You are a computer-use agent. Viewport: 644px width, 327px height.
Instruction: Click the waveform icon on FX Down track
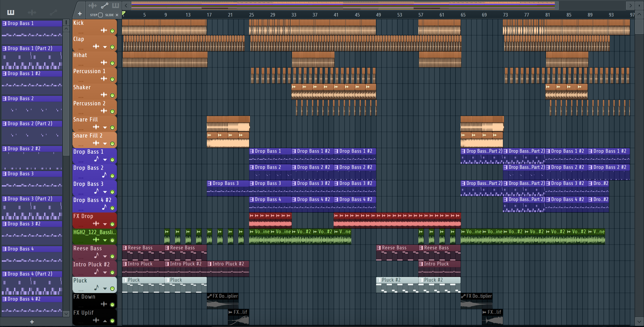(104, 304)
